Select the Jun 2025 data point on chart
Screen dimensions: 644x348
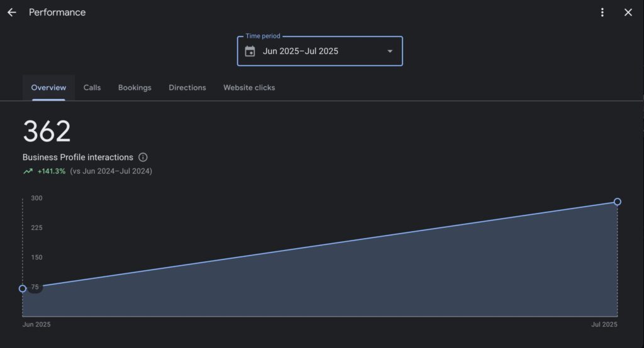[23, 288]
